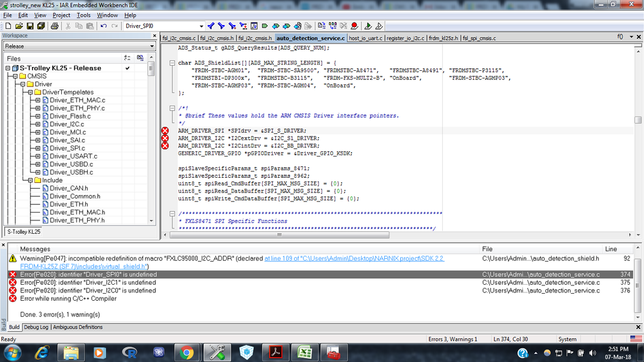The width and height of the screenshot is (644, 362).
Task: Click the Files tree vertical scrollbar thumb
Action: point(151,68)
